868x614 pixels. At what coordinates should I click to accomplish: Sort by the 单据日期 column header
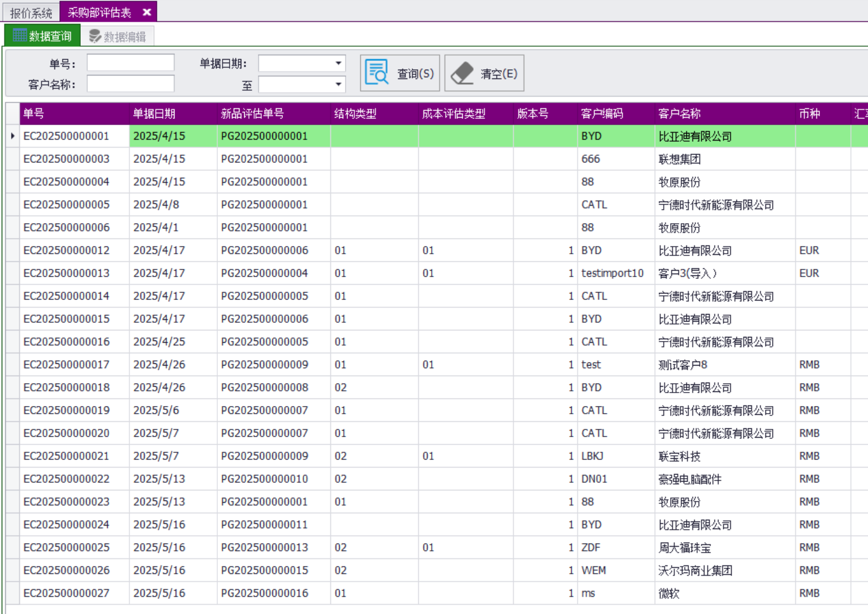pyautogui.click(x=154, y=114)
